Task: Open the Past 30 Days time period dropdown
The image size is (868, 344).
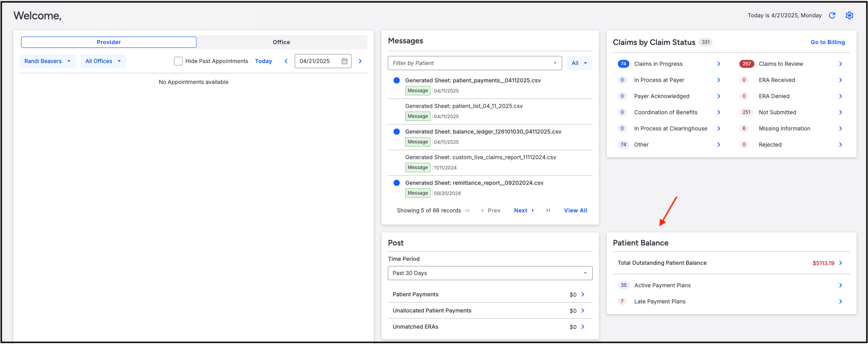Action: 490,273
